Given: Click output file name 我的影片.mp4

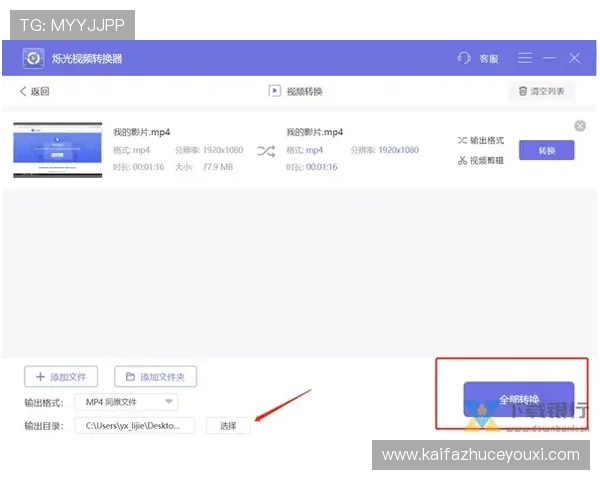Looking at the screenshot, I should pyautogui.click(x=315, y=132).
